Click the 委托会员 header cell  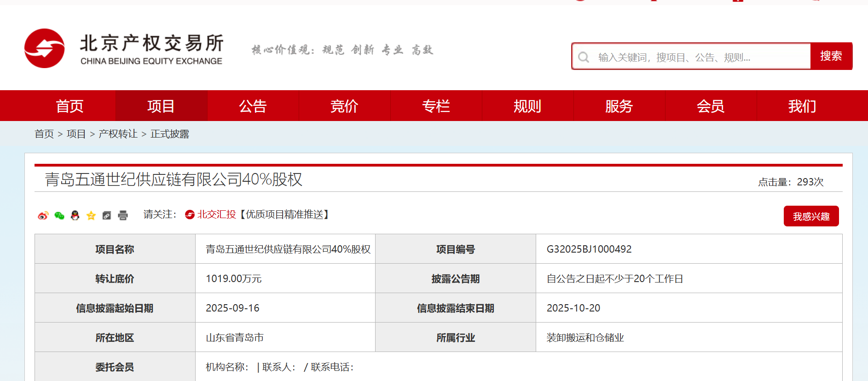click(115, 367)
